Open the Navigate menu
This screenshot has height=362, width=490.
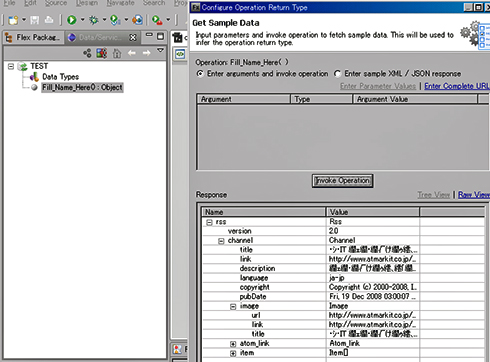click(x=120, y=3)
